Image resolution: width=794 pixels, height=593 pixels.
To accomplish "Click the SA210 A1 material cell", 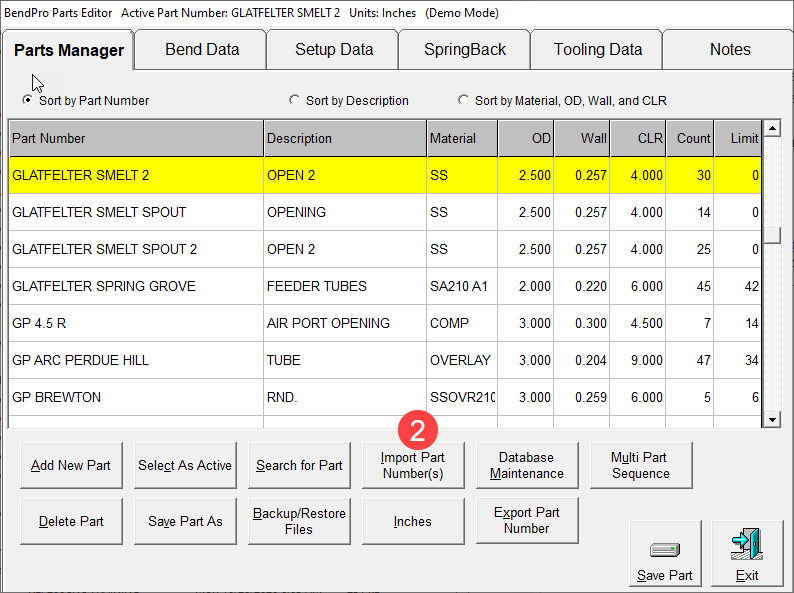I will tap(462, 286).
